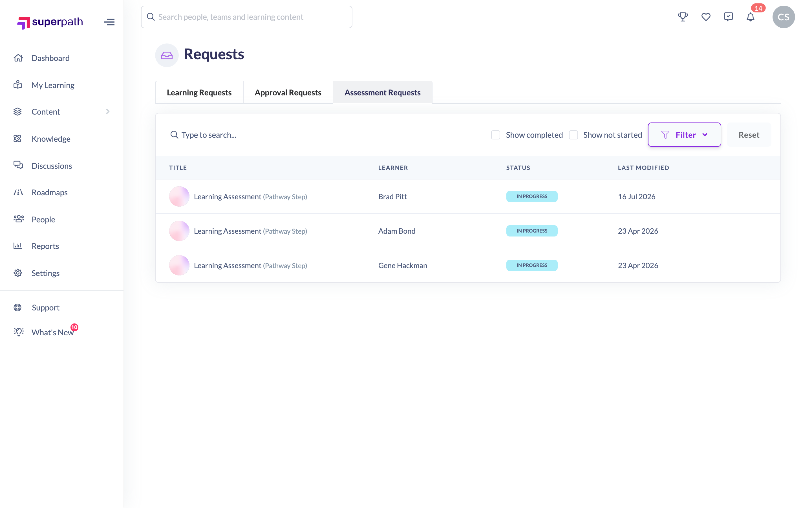
Task: Click Adam Bond's assessment avatar thumbnail
Action: pos(179,231)
